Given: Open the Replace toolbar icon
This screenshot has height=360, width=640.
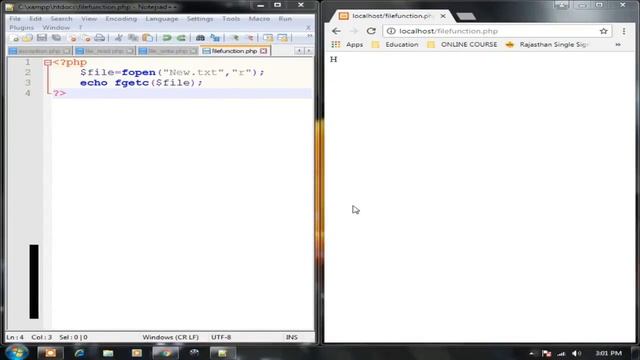Looking at the screenshot, I should click(215, 38).
